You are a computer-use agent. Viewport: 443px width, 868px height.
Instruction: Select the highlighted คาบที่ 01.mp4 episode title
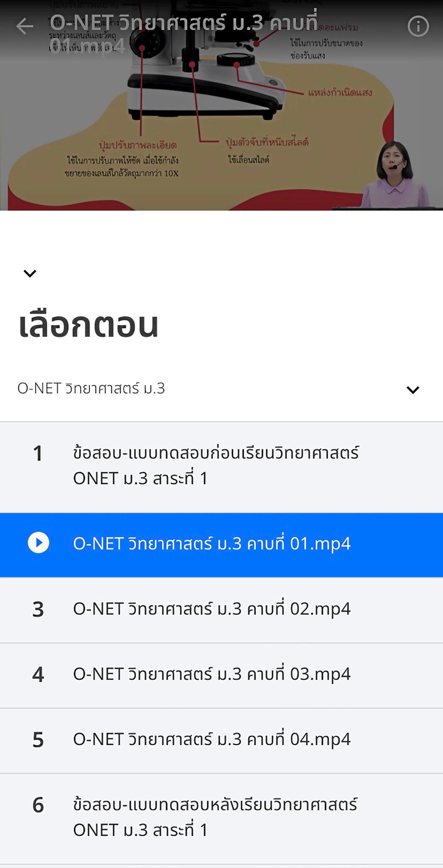click(x=211, y=544)
